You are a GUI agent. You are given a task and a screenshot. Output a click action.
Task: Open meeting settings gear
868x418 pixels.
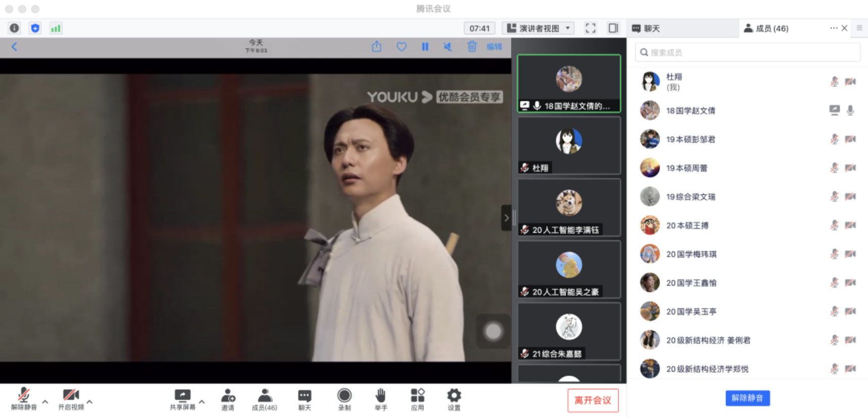click(x=454, y=399)
